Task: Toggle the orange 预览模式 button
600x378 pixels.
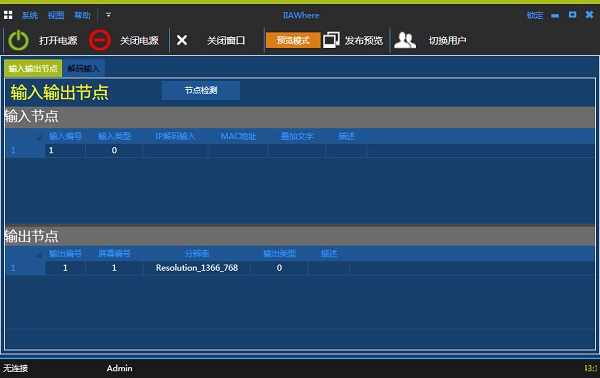Action: tap(293, 40)
